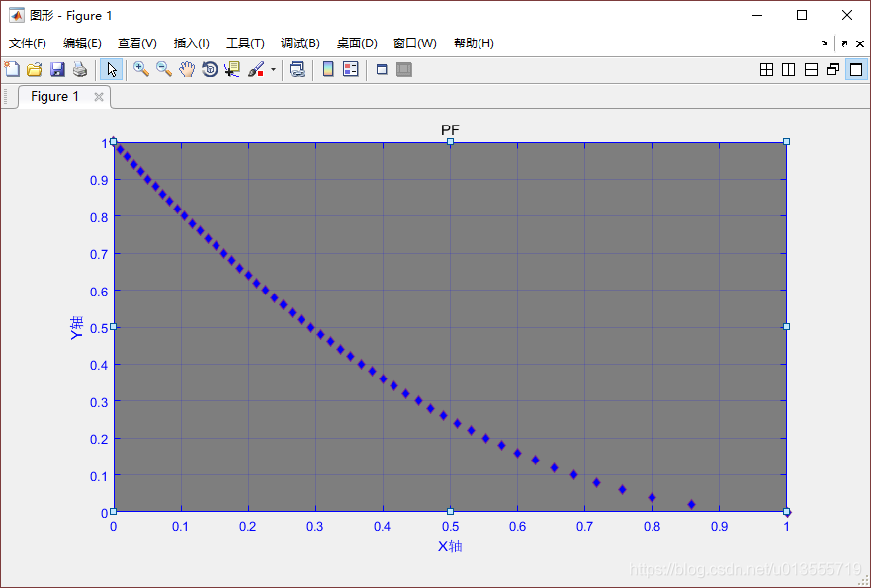Screen dimensions: 871x588
Task: Click the Show Plot Tools and Dock icon
Action: [404, 69]
